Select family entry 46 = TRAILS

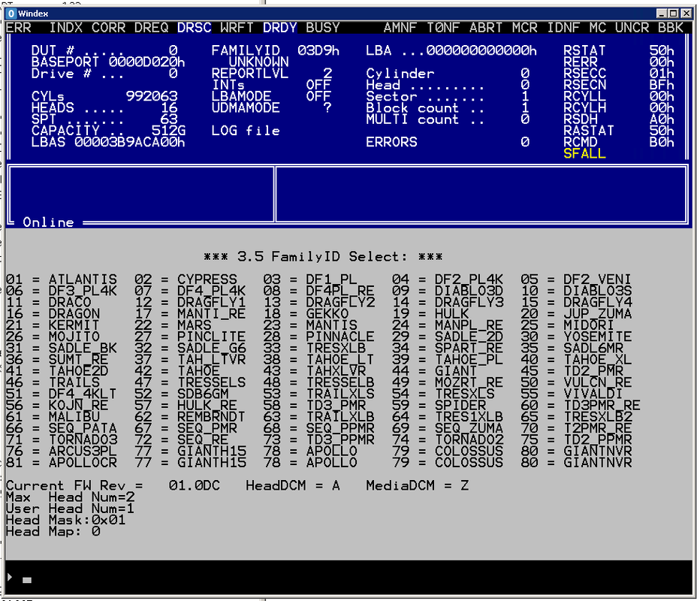click(x=53, y=382)
